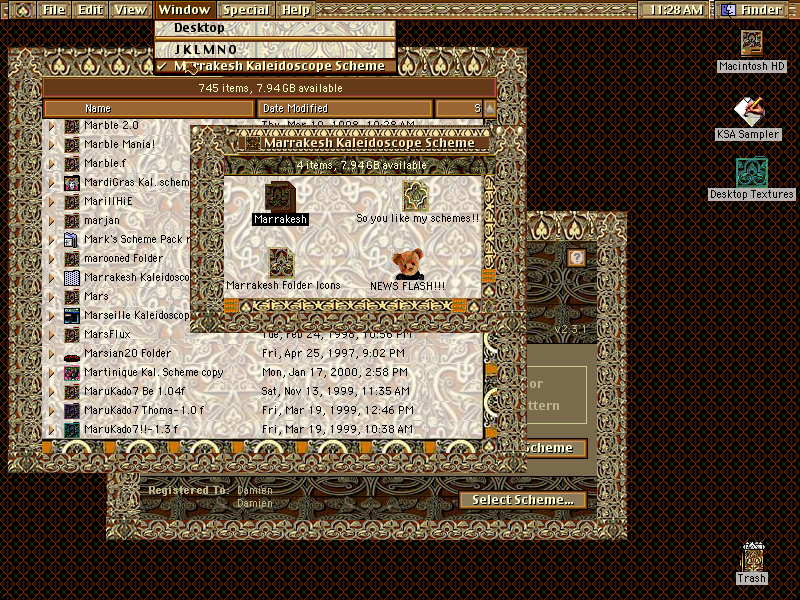Click the date 'Sat, Nov 13, 1999, 11:35 AM'
The height and width of the screenshot is (600, 800).
335,391
